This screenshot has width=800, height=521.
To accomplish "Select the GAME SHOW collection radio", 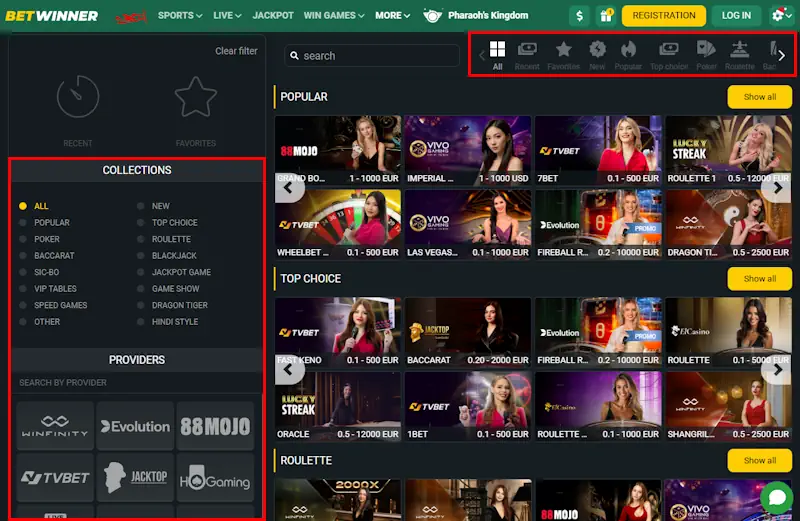I will click(140, 289).
